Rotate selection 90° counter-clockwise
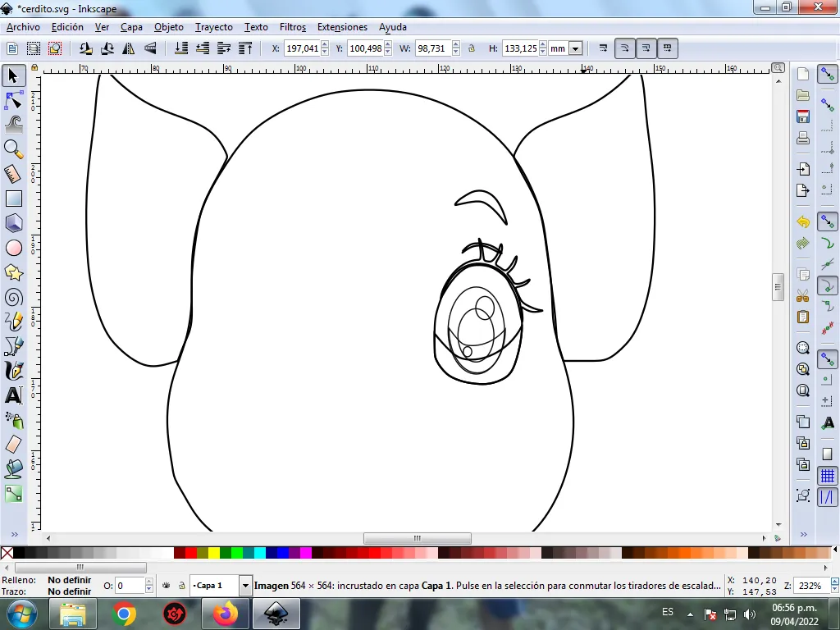 click(85, 48)
